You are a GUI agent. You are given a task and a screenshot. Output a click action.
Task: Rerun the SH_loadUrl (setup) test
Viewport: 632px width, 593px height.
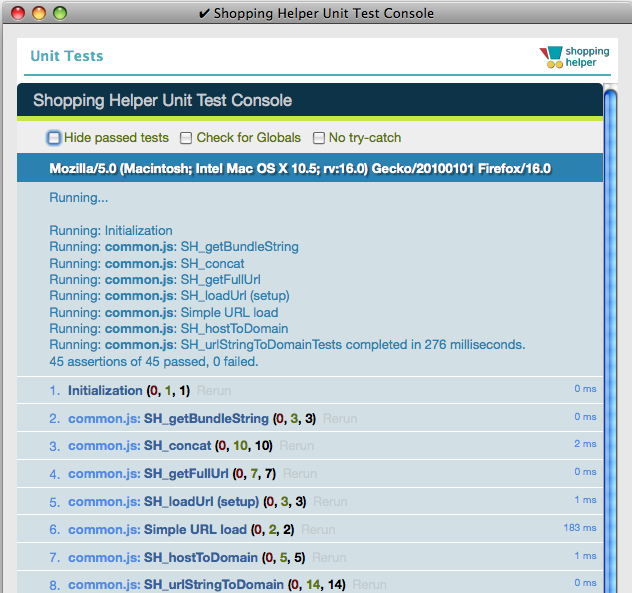tap(330, 502)
